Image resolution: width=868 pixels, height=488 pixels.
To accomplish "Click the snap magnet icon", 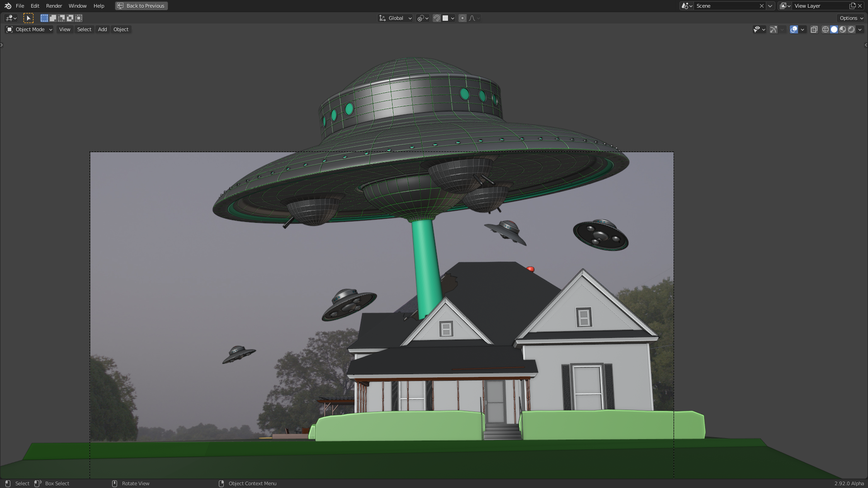I will 437,18.
